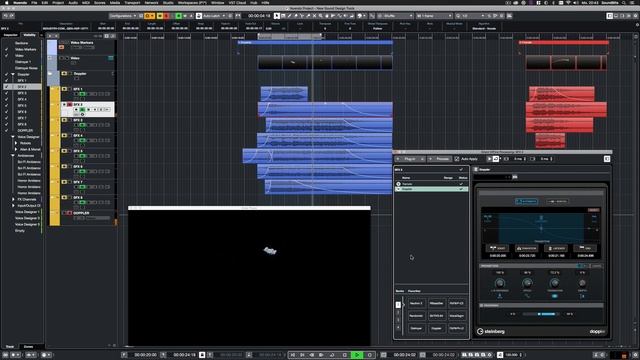Screen dimensions: 640x360
Task: Expand the Robots folder in Visibility list
Action: (16, 143)
